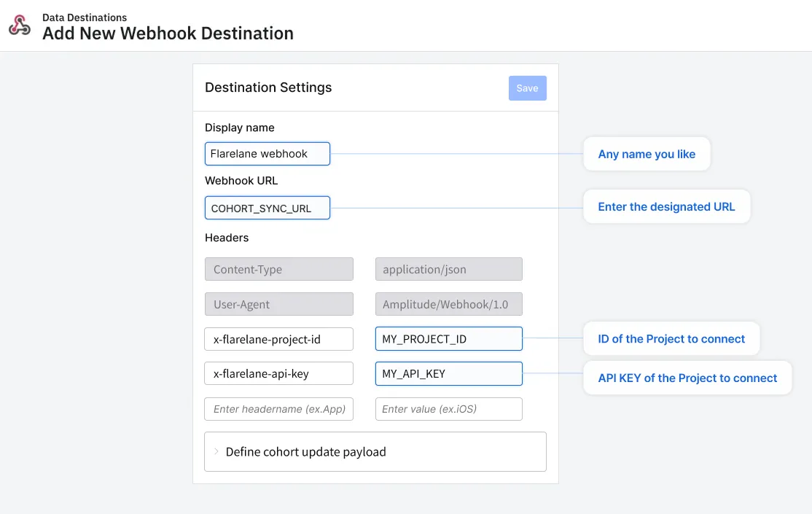The image size is (812, 514).
Task: Click the Headers section label
Action: point(227,238)
